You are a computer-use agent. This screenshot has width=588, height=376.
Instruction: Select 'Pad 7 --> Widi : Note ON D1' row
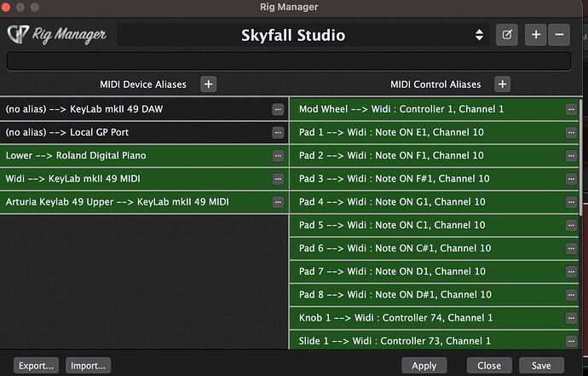coord(435,272)
